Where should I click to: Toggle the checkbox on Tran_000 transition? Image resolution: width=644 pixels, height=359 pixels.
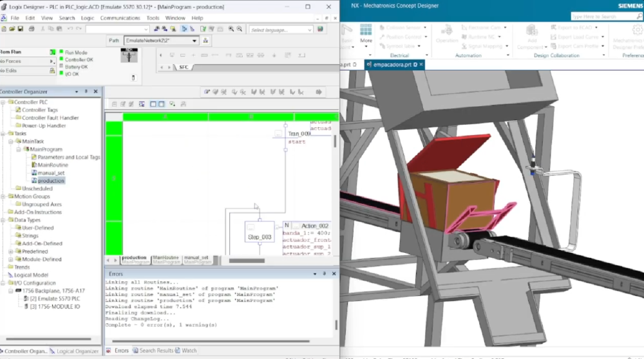(278, 134)
